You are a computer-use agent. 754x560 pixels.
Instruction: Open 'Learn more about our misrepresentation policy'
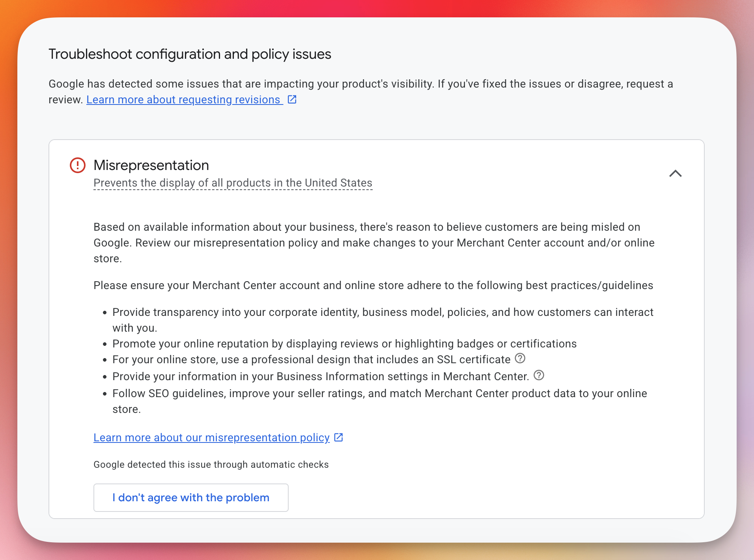211,437
